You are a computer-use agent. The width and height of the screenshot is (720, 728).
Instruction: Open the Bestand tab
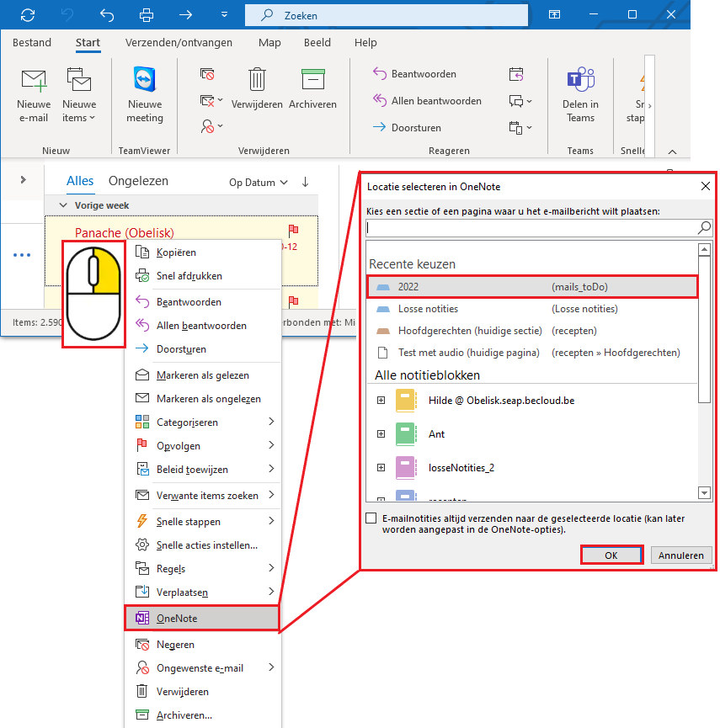(x=32, y=43)
